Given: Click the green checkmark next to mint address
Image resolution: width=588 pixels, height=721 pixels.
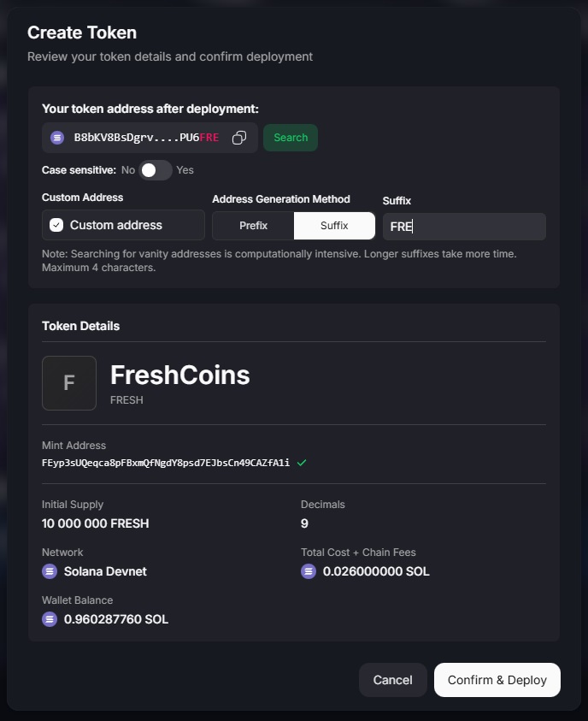Looking at the screenshot, I should tap(301, 463).
